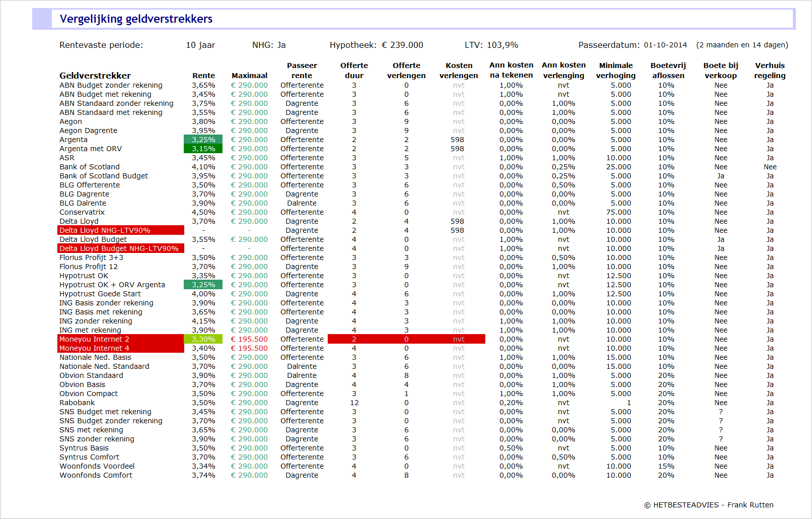Click the LTV value 103,9%
This screenshot has height=519, width=812.
(502, 45)
